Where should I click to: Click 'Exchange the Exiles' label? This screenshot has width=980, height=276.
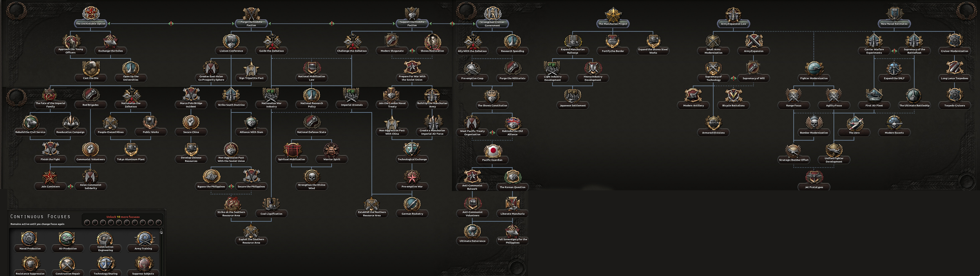pyautogui.click(x=111, y=51)
